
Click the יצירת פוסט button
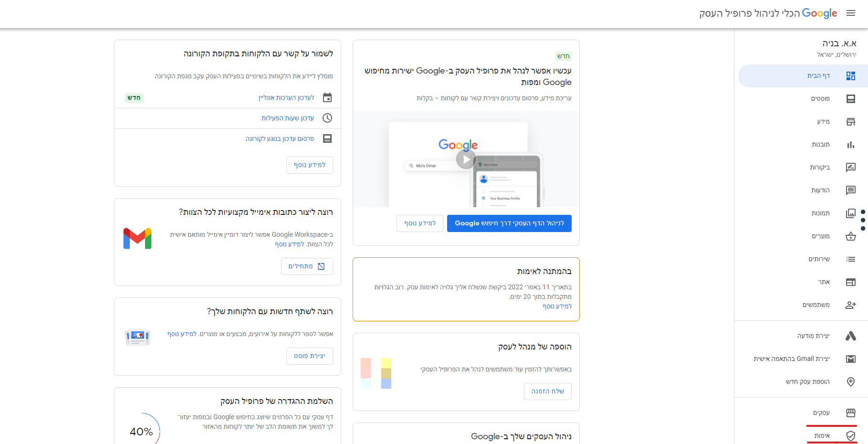pos(309,356)
